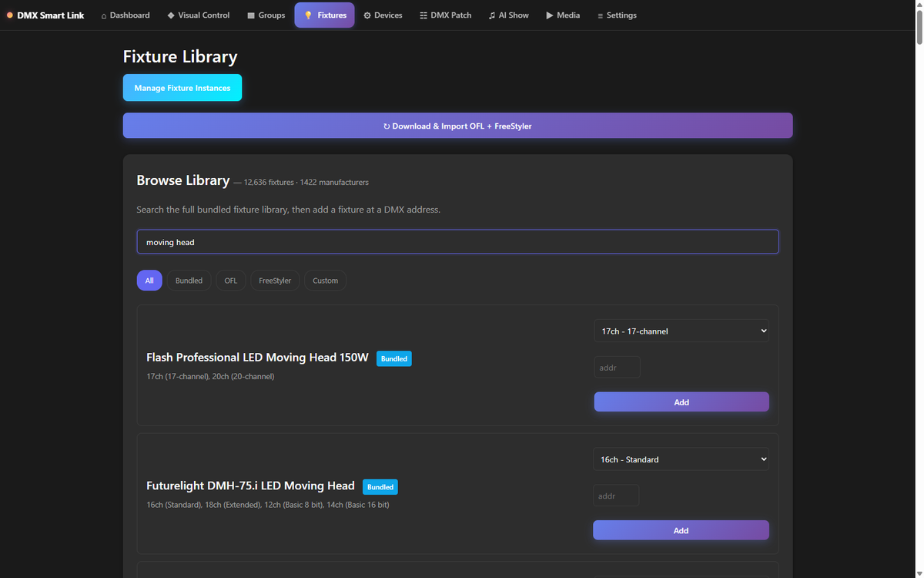Click Manage Fixture Instances button
Screen dimensions: 924x578
[x=182, y=88]
